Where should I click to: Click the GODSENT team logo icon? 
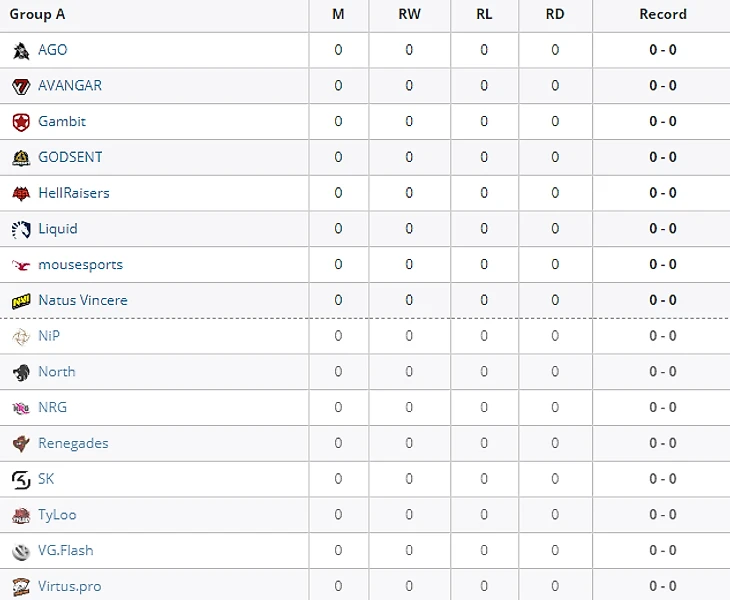[x=21, y=158]
